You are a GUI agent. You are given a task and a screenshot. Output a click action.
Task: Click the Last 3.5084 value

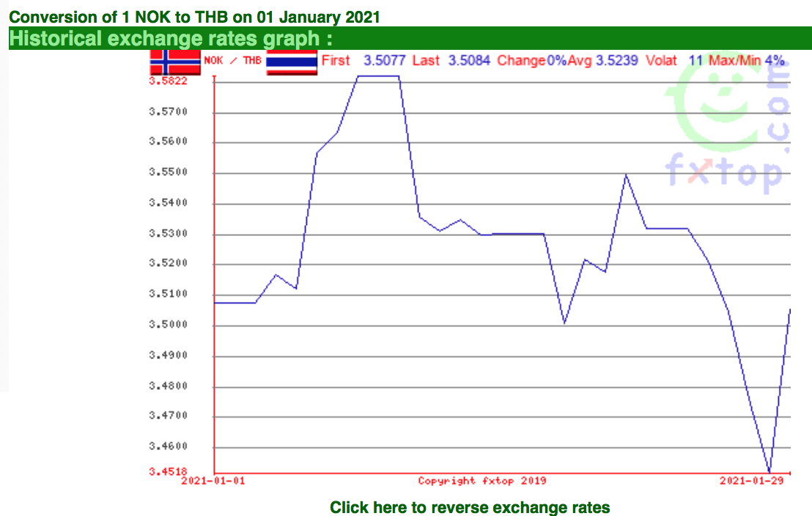coord(451,60)
